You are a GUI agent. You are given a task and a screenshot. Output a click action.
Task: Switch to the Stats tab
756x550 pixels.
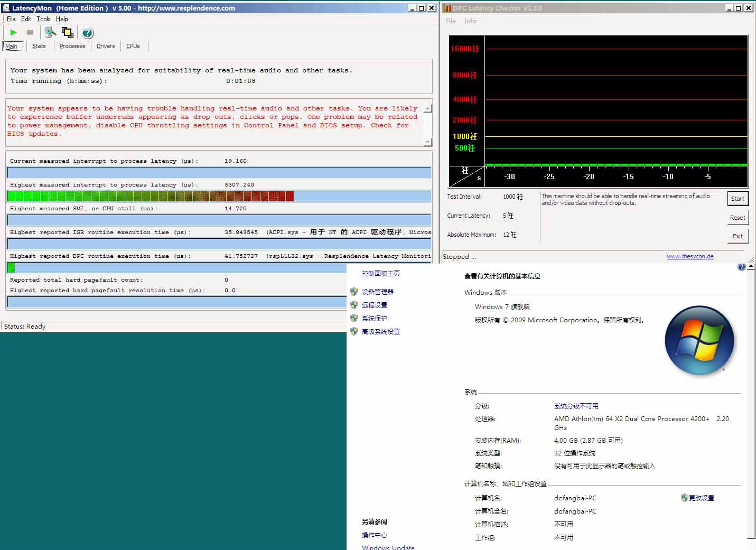click(39, 46)
